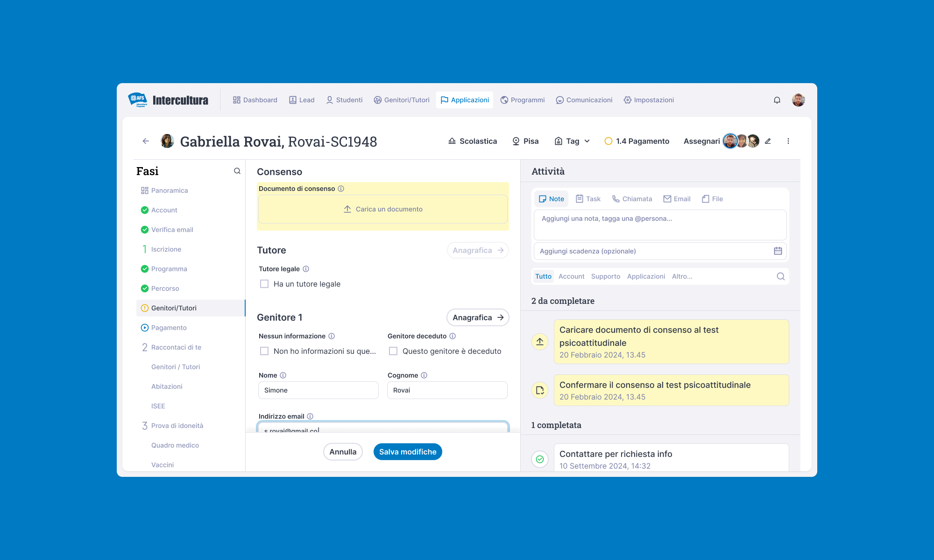This screenshot has width=934, height=560.
Task: Click the pencil icon to edit assignees
Action: (x=768, y=141)
